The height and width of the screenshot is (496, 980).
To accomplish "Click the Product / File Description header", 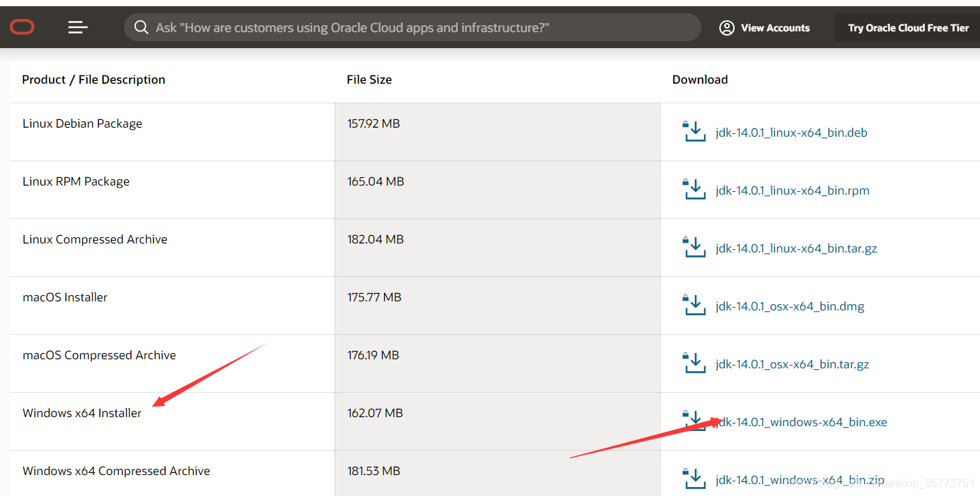I will click(93, 80).
